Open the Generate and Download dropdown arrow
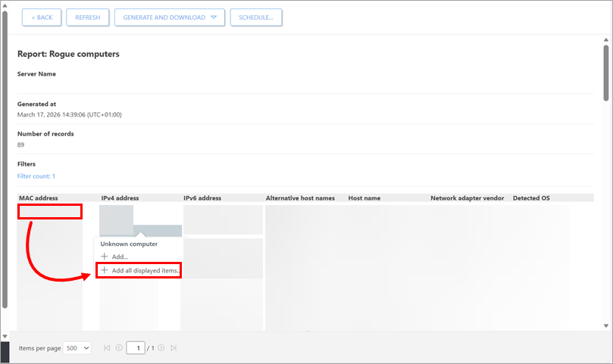613x364 pixels. (214, 17)
